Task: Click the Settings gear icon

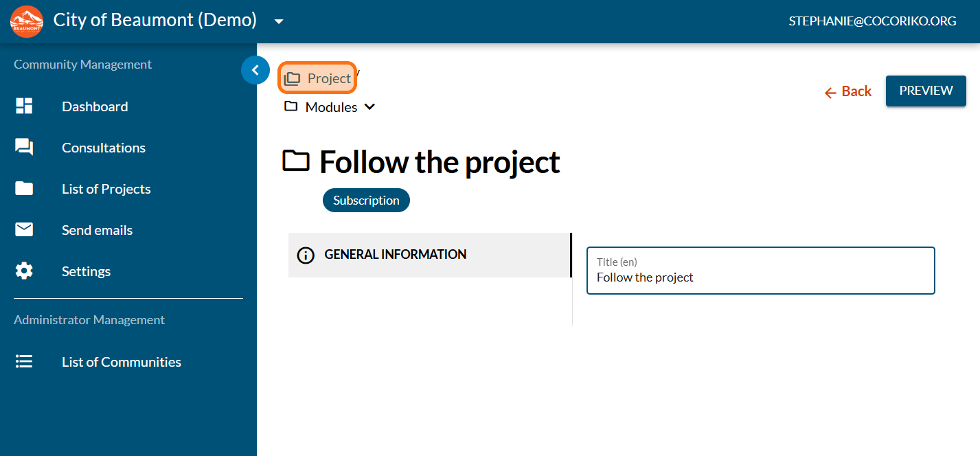Action: tap(24, 271)
